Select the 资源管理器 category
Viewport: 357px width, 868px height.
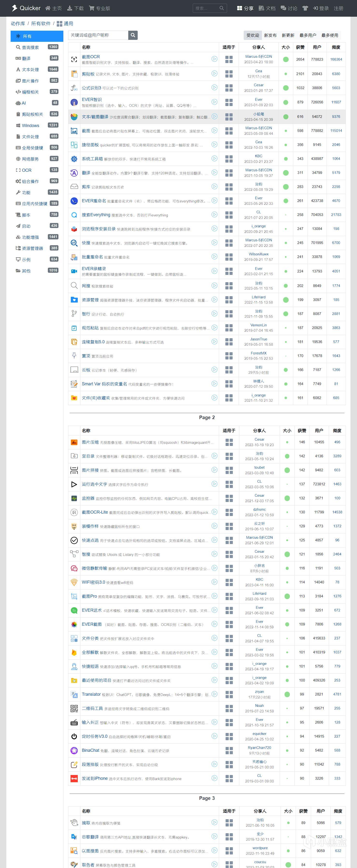[37, 248]
